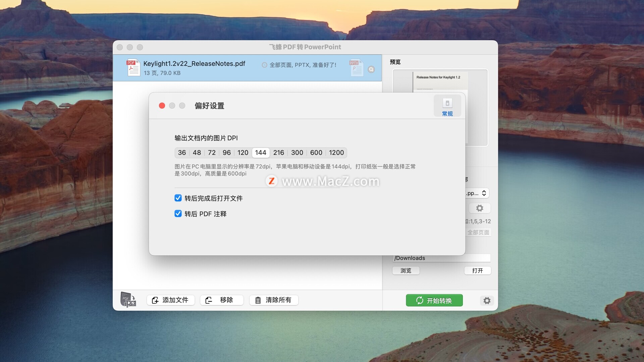This screenshot has height=362, width=644.
Task: Close the 偏好设置 preferences window
Action: tap(162, 106)
